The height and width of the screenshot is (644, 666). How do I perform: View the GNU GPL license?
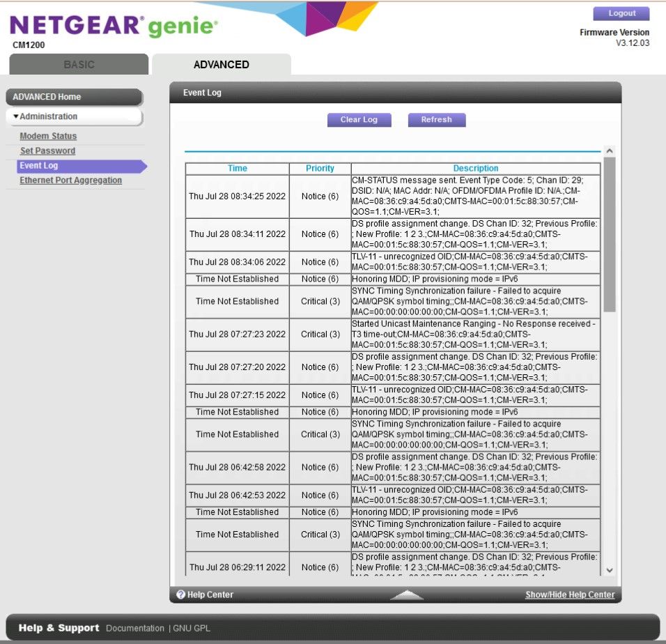click(x=191, y=627)
